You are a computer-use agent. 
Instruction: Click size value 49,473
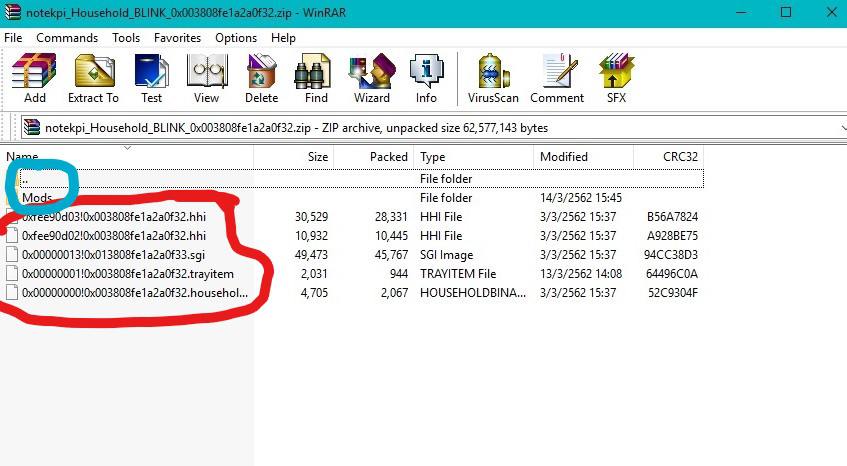click(x=311, y=254)
